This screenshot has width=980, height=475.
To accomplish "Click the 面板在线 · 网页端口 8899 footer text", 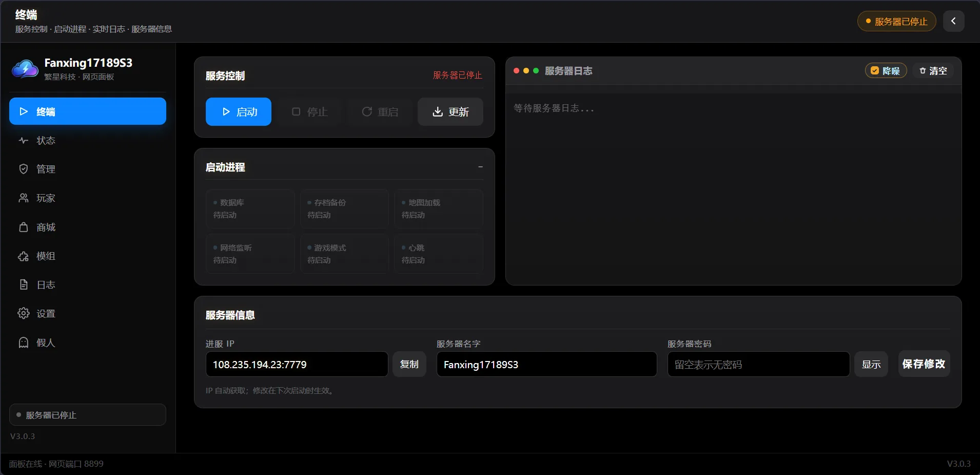I will pos(56,464).
